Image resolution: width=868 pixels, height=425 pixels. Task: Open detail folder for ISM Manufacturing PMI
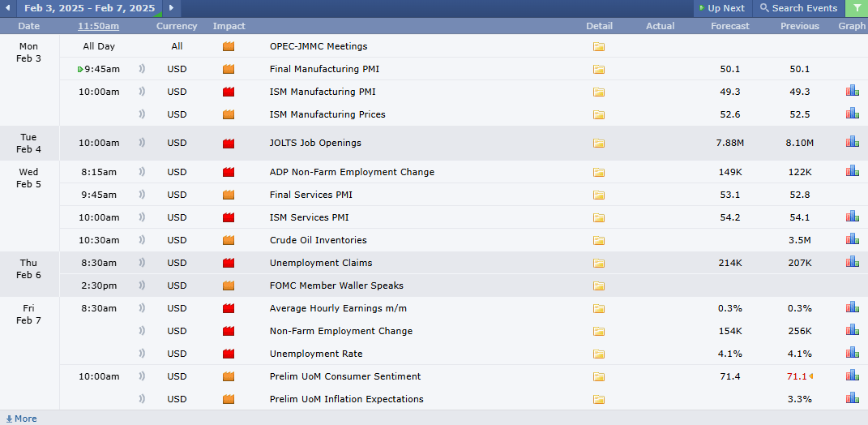pyautogui.click(x=598, y=92)
